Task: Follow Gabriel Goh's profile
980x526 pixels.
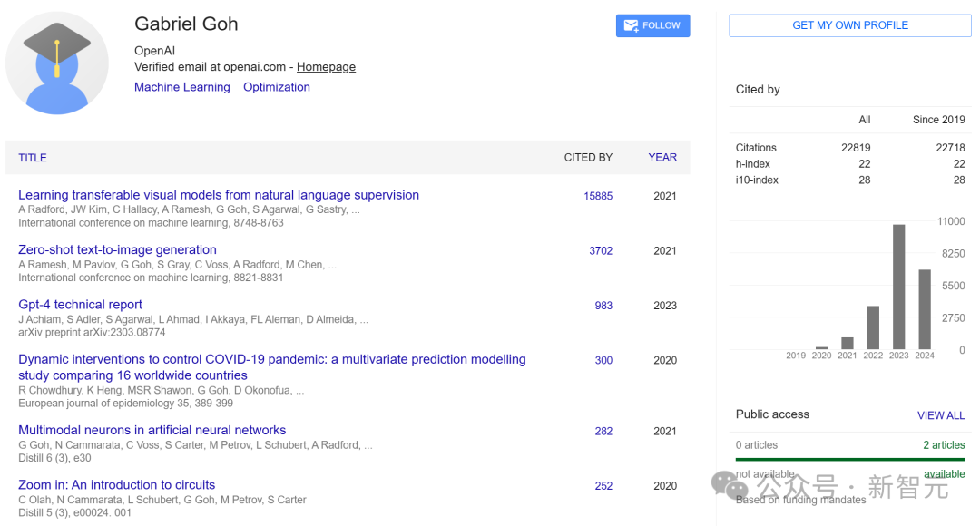Action: coord(652,25)
